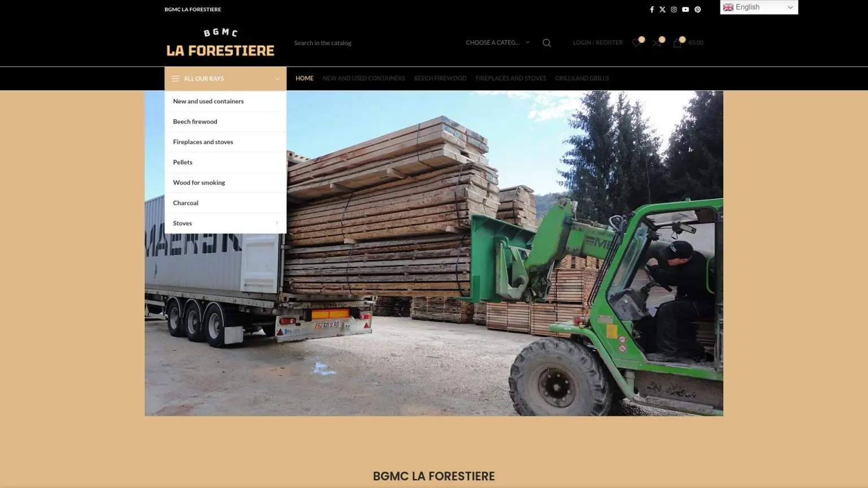Expand the English language selector

(759, 7)
